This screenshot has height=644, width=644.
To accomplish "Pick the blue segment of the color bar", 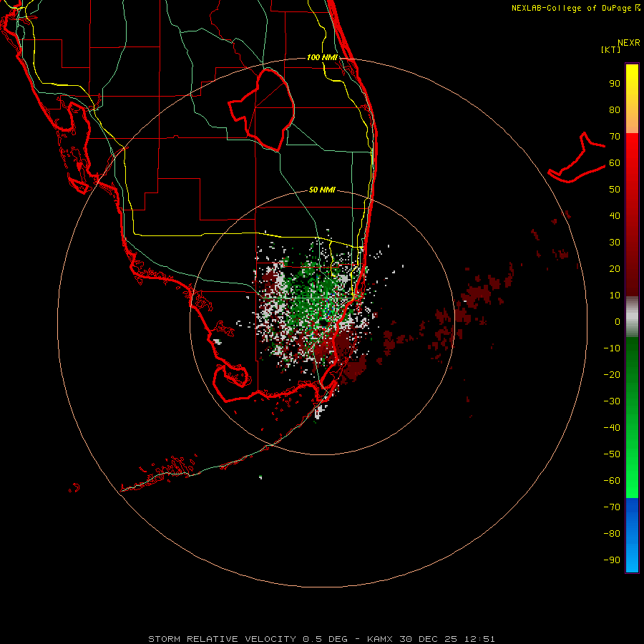I will tap(632, 535).
